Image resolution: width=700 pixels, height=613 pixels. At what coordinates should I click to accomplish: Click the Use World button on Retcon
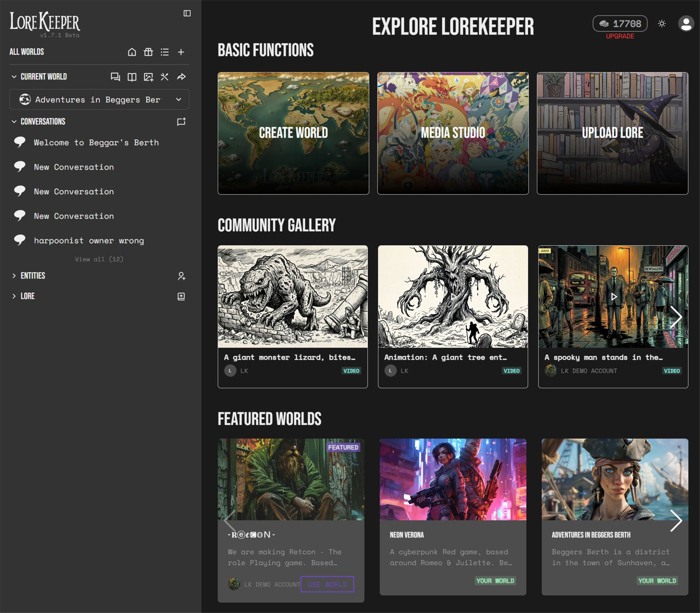pyautogui.click(x=327, y=584)
